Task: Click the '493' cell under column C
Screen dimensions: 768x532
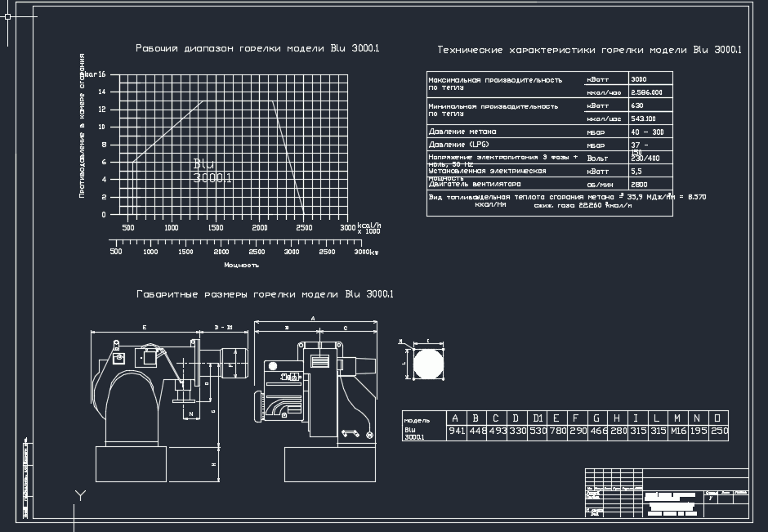Action: (497, 431)
